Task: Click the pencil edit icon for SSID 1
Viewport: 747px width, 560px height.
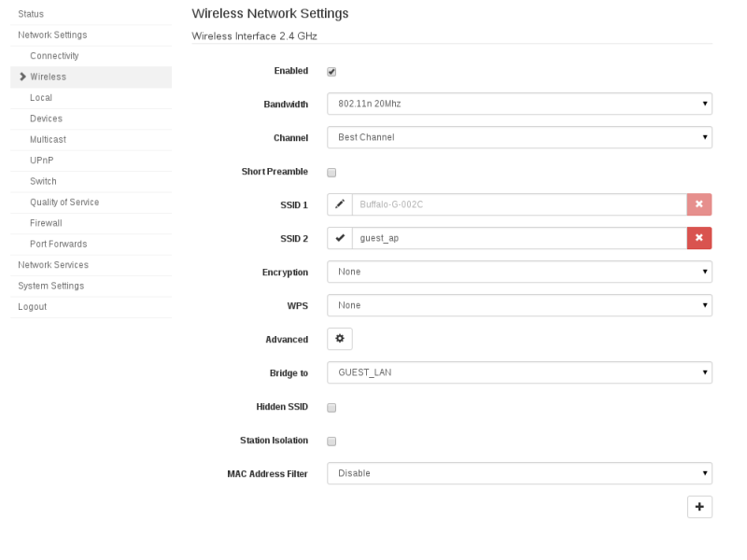Action: [x=340, y=204]
